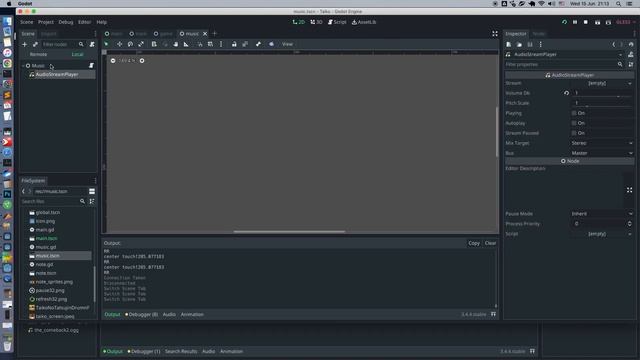
Task: Click the list select tool icon
Action: (154, 44)
